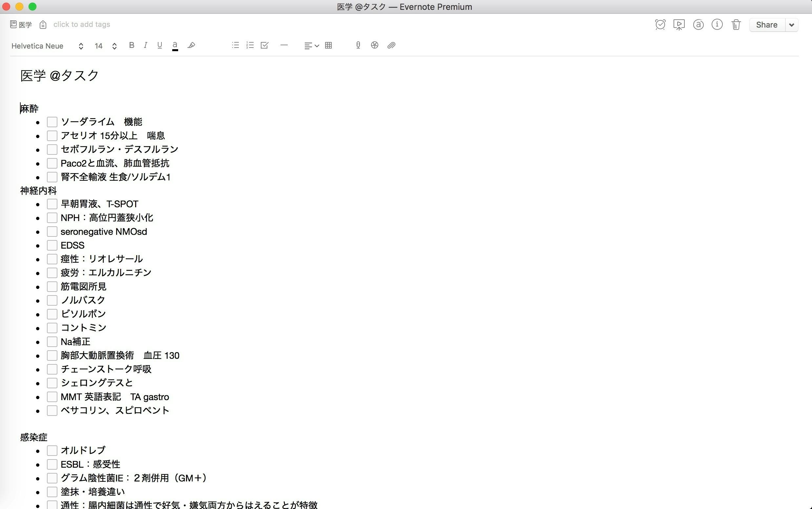The image size is (812, 509).
Task: Open the text alignment dropdown
Action: [x=311, y=46]
